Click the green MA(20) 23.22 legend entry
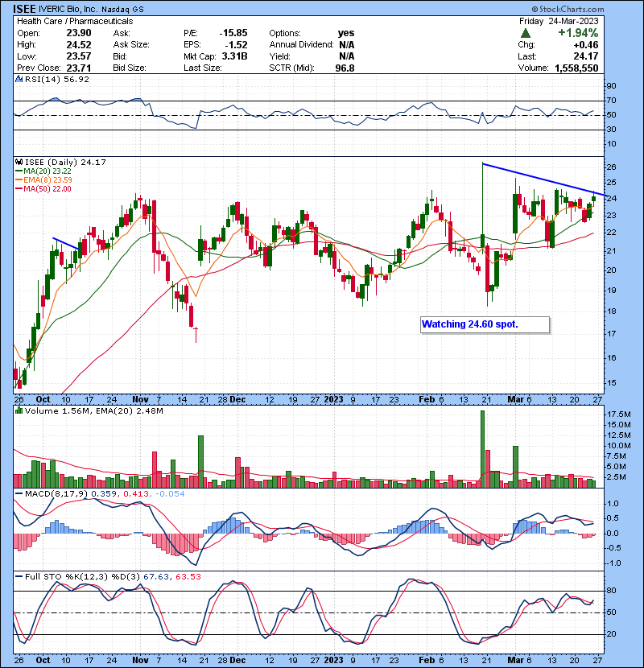Image resolution: width=644 pixels, height=668 pixels. [x=43, y=171]
